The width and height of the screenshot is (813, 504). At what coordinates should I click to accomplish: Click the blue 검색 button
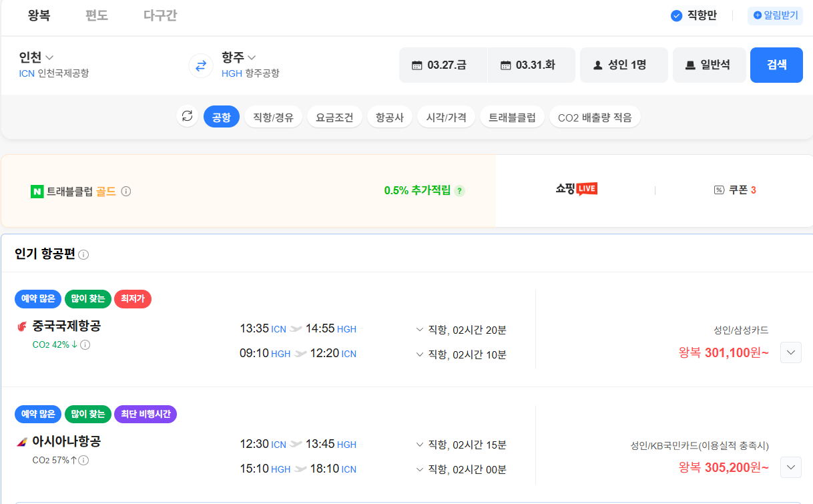(776, 65)
